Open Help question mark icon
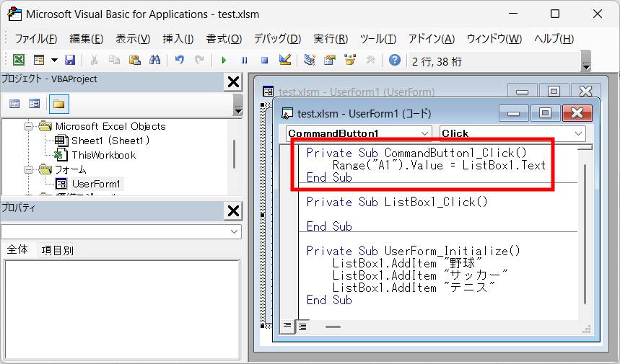This screenshot has height=364, width=620. [394, 60]
